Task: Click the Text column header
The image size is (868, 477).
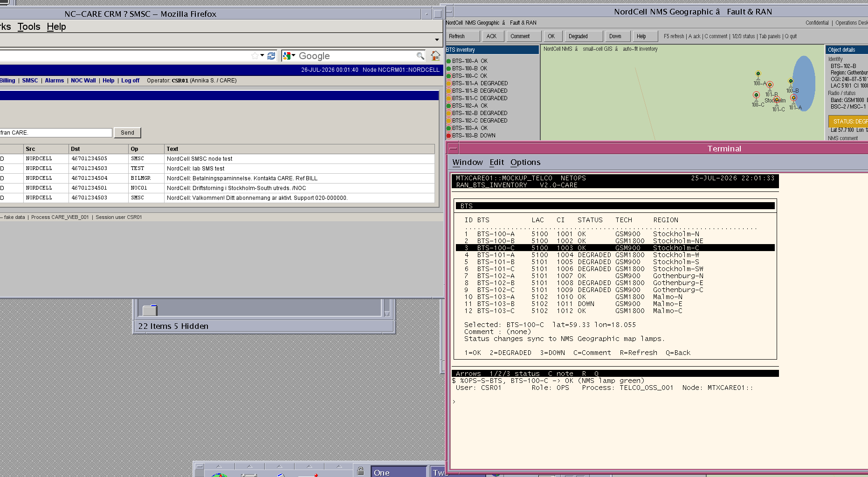Action: tap(299, 149)
